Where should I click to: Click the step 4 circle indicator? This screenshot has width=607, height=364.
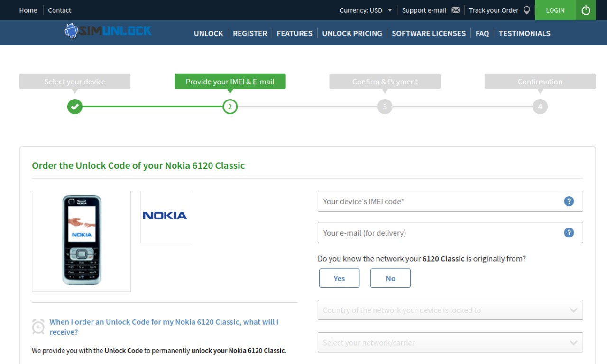540,107
